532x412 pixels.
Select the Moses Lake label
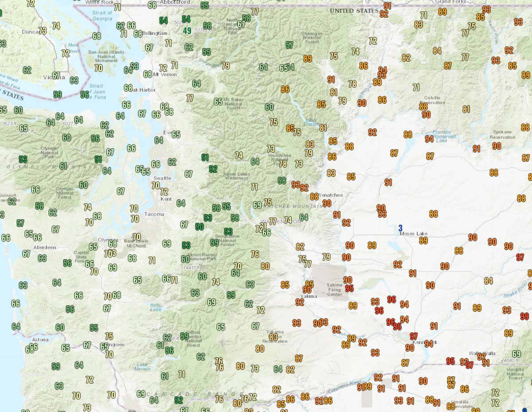click(413, 234)
